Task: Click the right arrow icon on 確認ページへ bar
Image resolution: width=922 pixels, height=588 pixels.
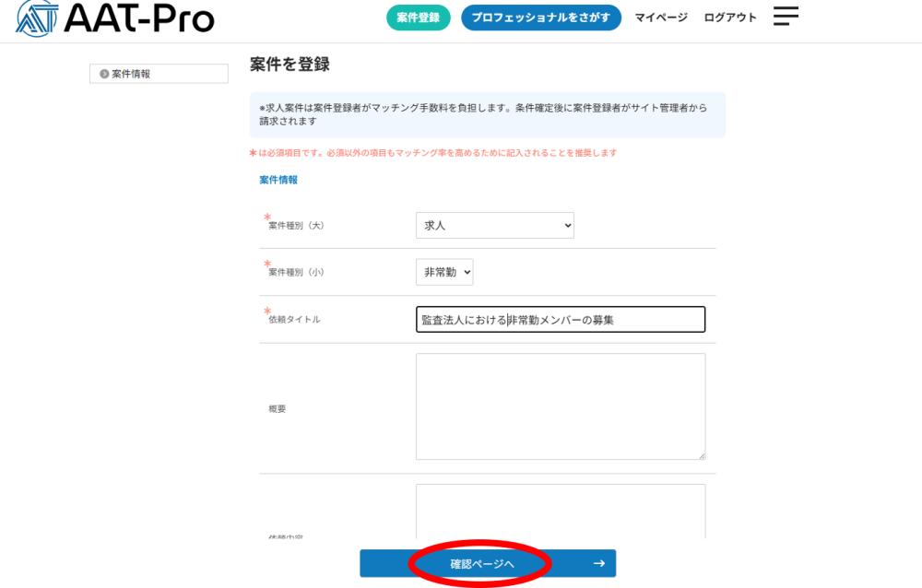Action: pyautogui.click(x=598, y=563)
